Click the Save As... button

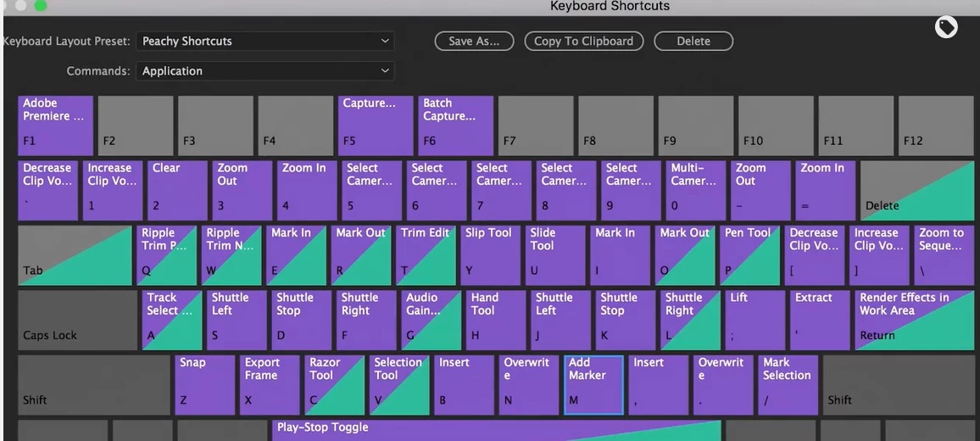pyautogui.click(x=475, y=42)
